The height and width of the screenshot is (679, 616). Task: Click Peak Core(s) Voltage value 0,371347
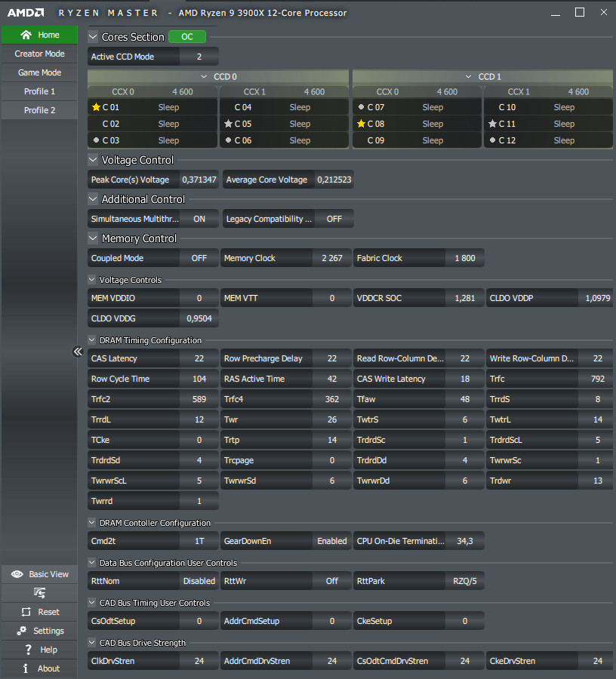tap(199, 180)
